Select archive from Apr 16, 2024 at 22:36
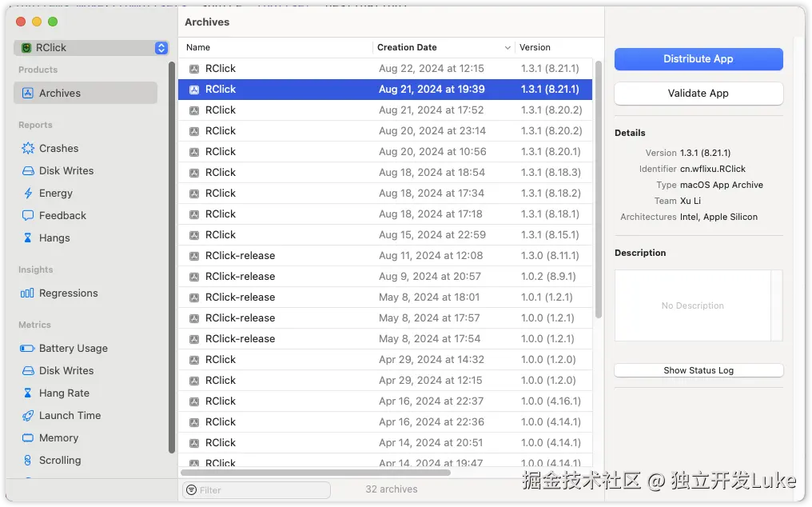 tap(384, 421)
